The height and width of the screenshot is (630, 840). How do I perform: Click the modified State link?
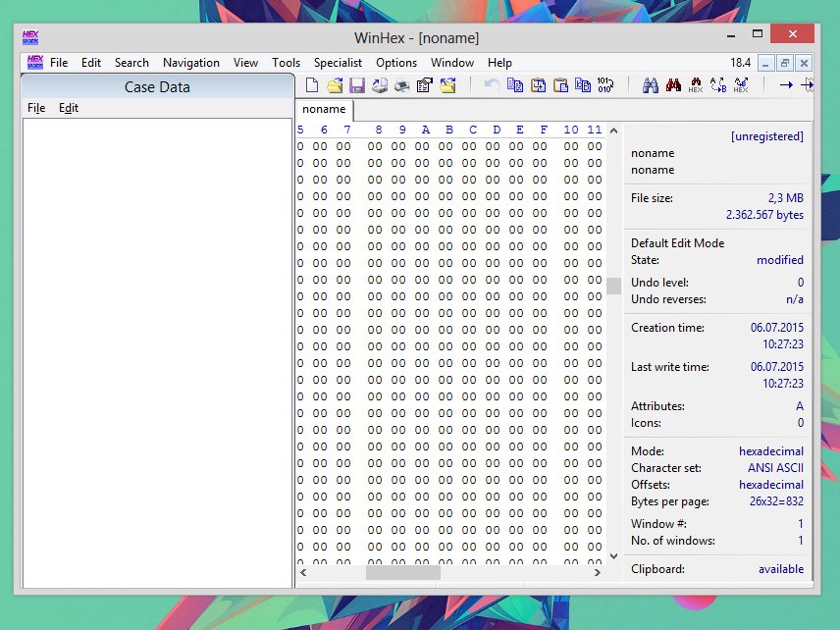781,259
